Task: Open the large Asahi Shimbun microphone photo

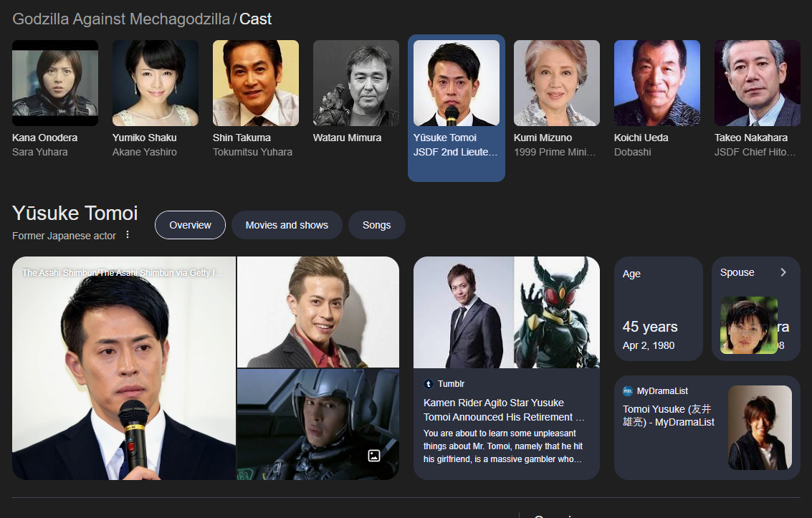Action: pos(124,368)
